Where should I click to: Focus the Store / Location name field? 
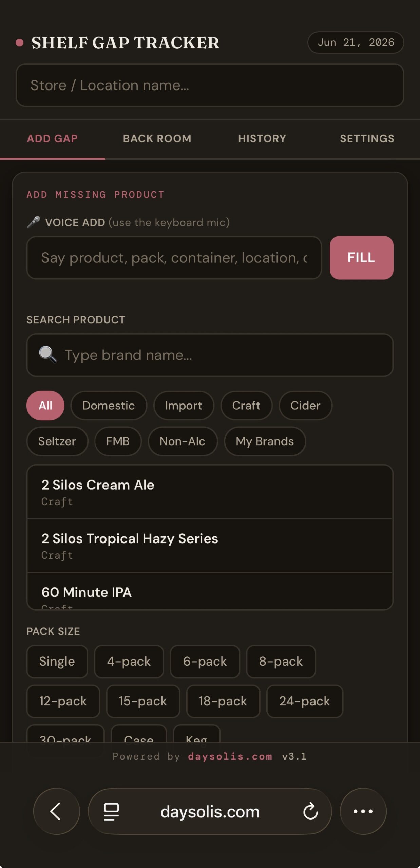[x=210, y=85]
